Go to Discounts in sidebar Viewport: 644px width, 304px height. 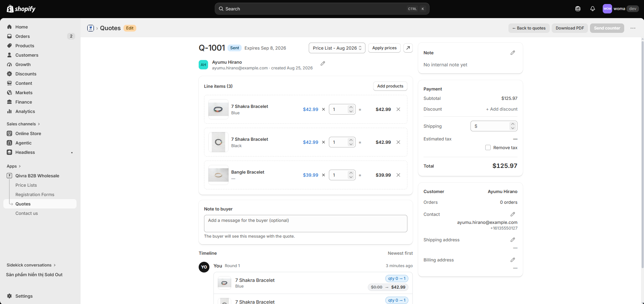coord(26,74)
